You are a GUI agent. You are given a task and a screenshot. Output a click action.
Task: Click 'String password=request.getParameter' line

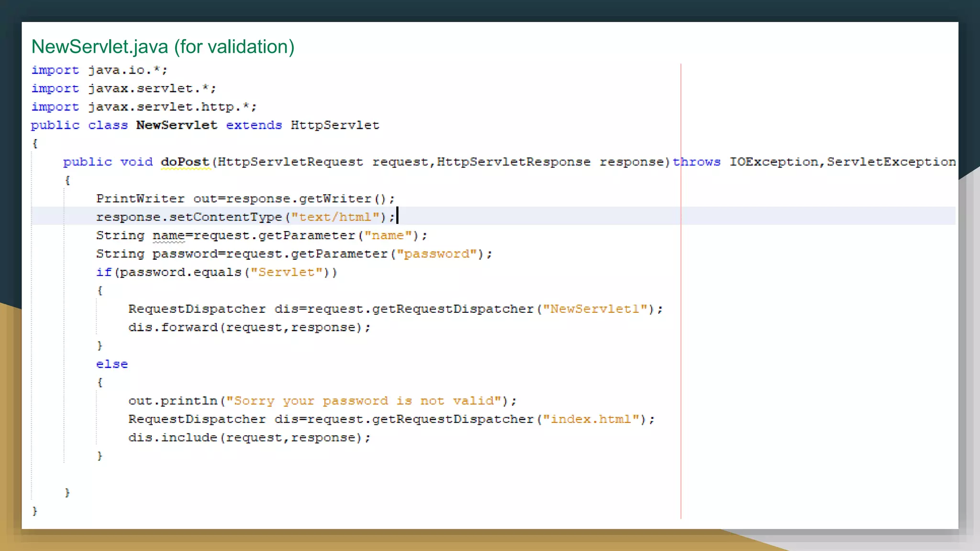click(242, 254)
